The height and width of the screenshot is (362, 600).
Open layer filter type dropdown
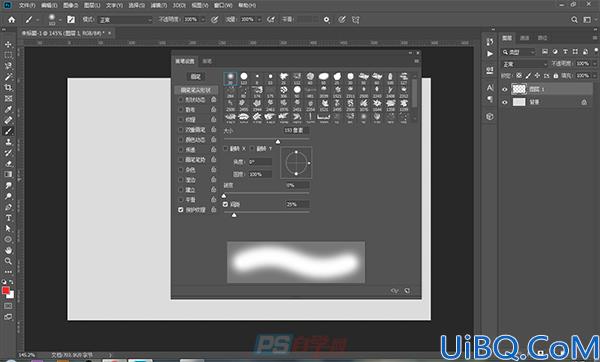(x=518, y=52)
